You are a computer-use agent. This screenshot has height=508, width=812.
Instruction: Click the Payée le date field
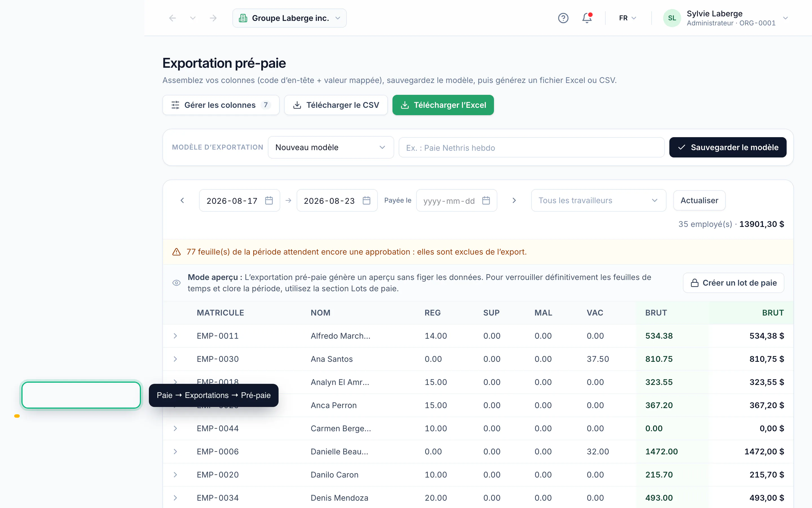click(x=456, y=201)
